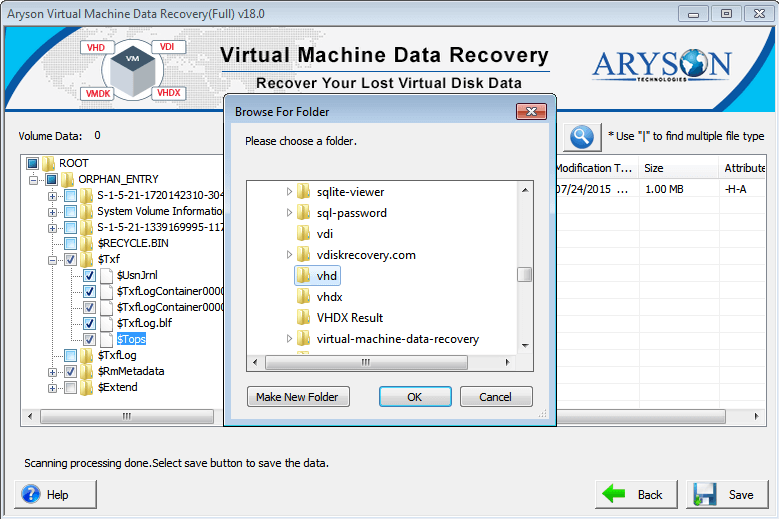Expand the $RmMetadata tree node
Screen dimensions: 779x519
click(52, 372)
